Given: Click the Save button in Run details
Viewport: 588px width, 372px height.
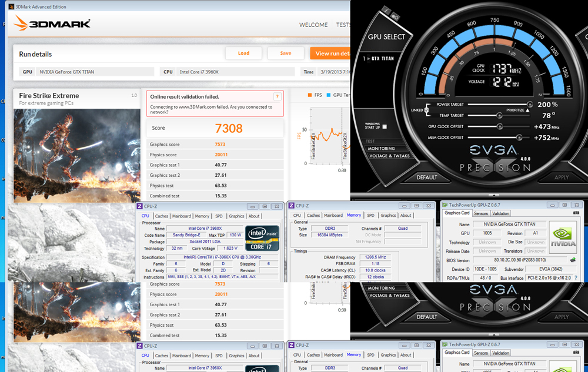Looking at the screenshot, I should point(286,53).
